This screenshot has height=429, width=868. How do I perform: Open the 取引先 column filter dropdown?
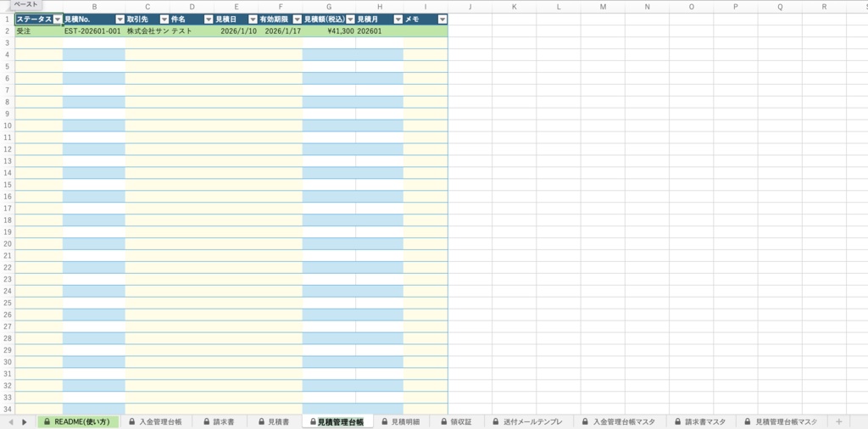point(164,19)
